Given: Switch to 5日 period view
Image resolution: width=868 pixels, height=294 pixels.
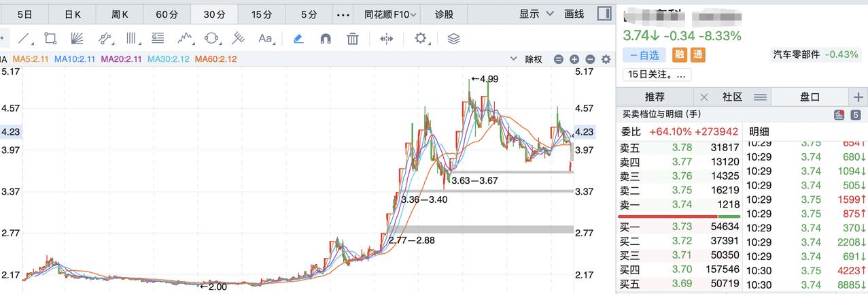Looking at the screenshot, I should click(x=24, y=14).
